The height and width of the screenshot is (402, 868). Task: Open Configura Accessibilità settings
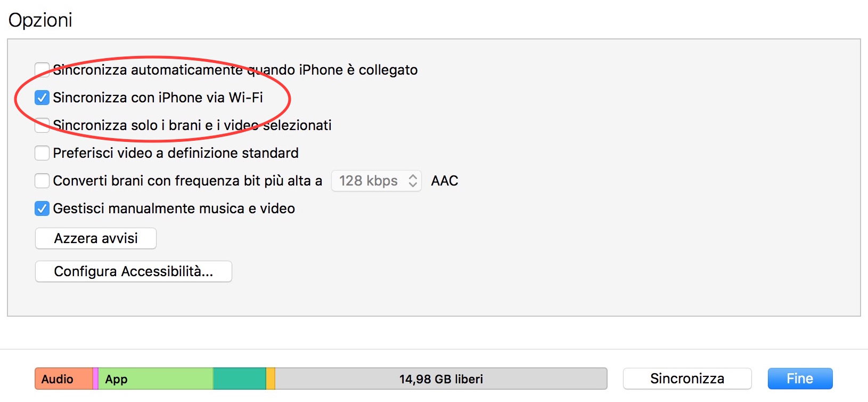tap(133, 271)
